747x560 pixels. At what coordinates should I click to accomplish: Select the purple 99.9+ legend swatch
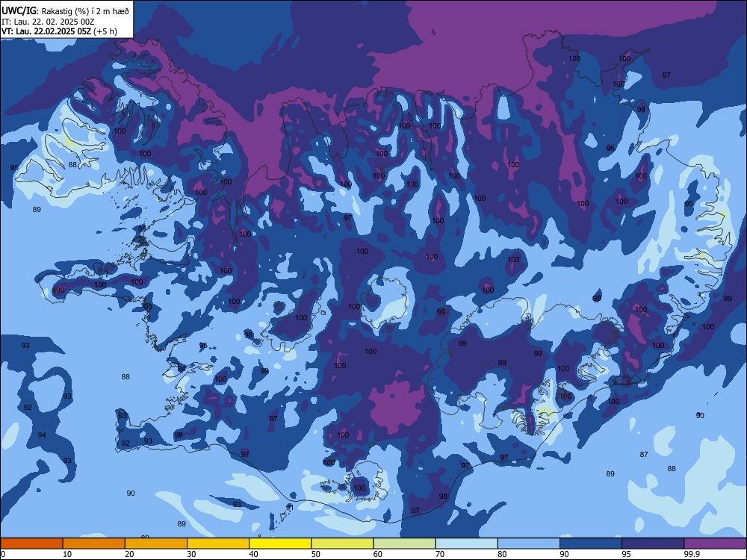tap(716, 544)
